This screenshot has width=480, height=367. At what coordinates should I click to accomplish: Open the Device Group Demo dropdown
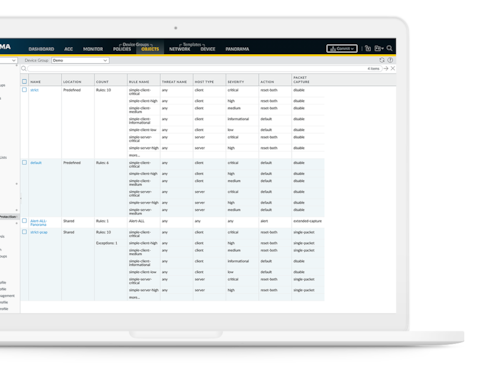pos(80,60)
